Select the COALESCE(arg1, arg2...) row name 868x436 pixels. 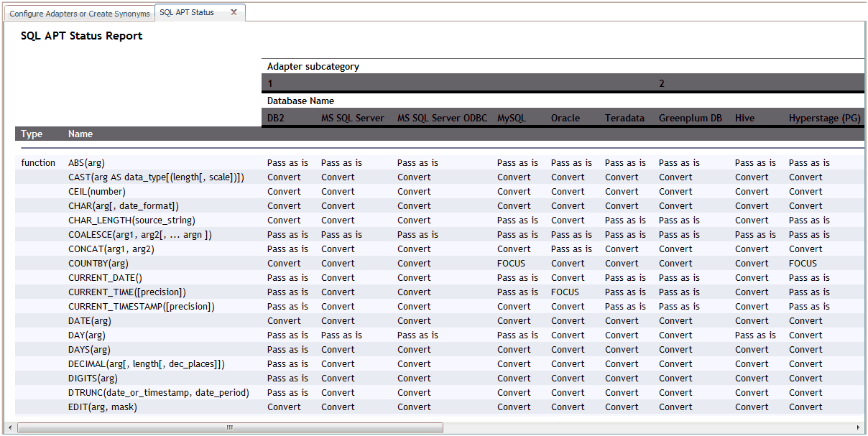[140, 234]
